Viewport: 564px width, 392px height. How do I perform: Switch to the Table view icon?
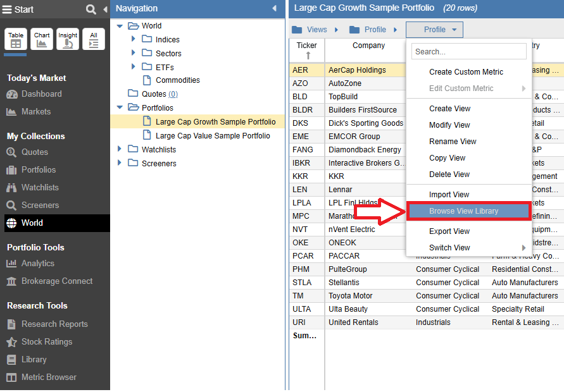point(16,39)
